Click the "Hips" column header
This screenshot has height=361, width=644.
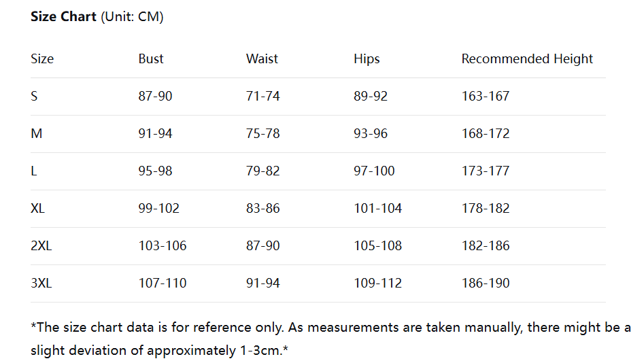coord(367,59)
